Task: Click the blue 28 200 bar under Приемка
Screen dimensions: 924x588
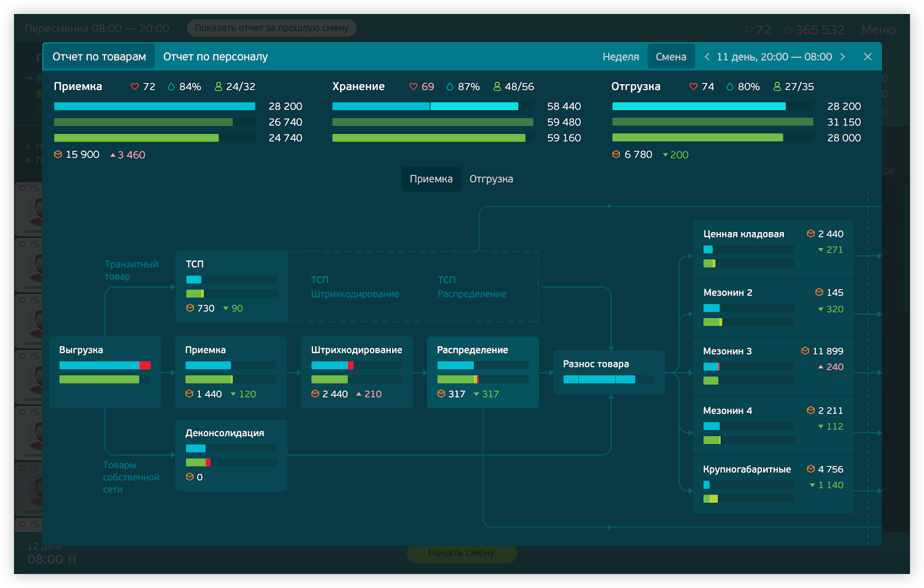Action: pos(155,106)
